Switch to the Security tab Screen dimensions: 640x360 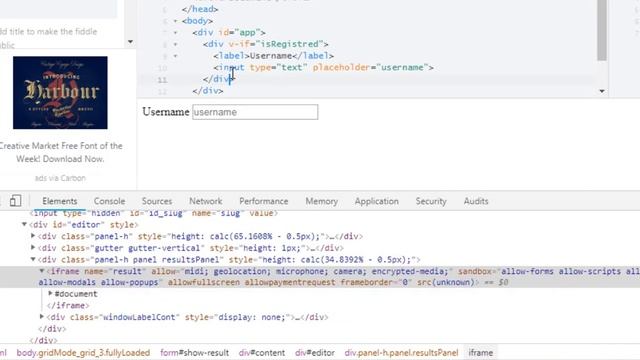point(431,201)
